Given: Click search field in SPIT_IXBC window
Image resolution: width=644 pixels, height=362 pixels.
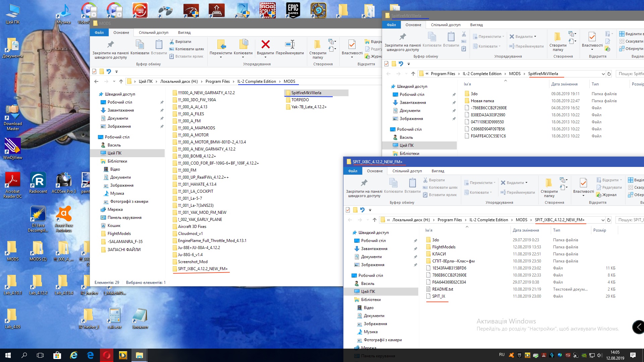Looking at the screenshot, I should click(630, 220).
